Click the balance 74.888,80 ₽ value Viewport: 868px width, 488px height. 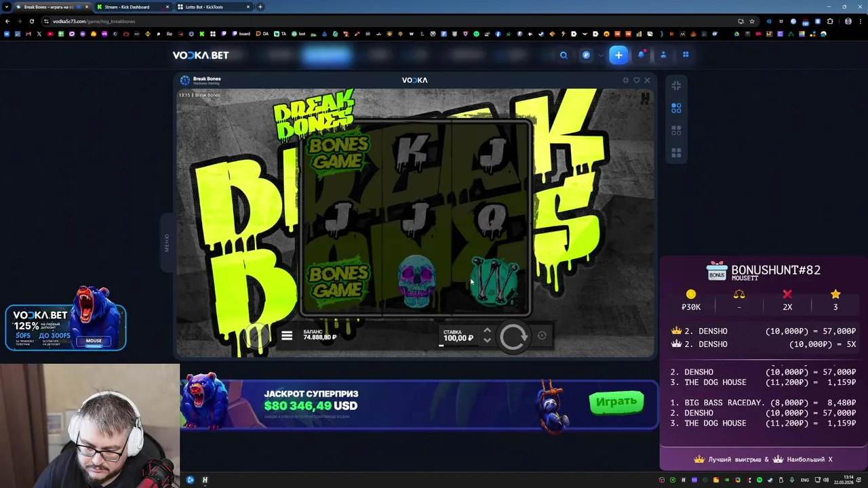320,337
